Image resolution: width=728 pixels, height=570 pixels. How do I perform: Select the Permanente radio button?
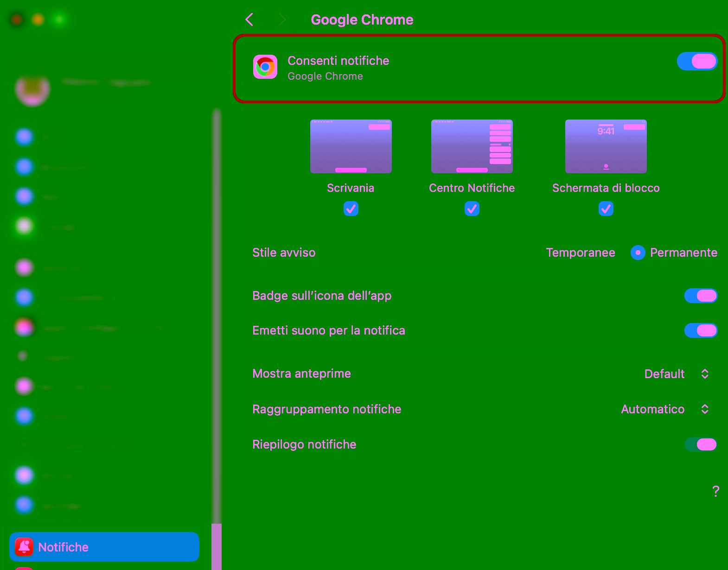point(638,253)
